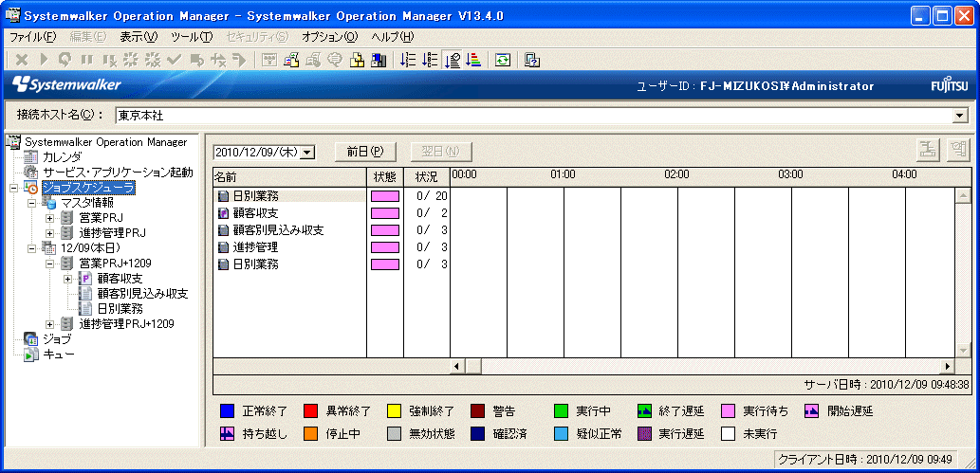Open the 表示(V) menu
980x473 pixels.
click(x=139, y=37)
